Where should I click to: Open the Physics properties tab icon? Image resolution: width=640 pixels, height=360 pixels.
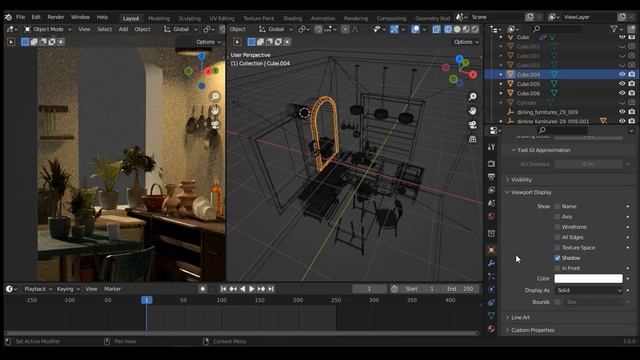pyautogui.click(x=491, y=289)
